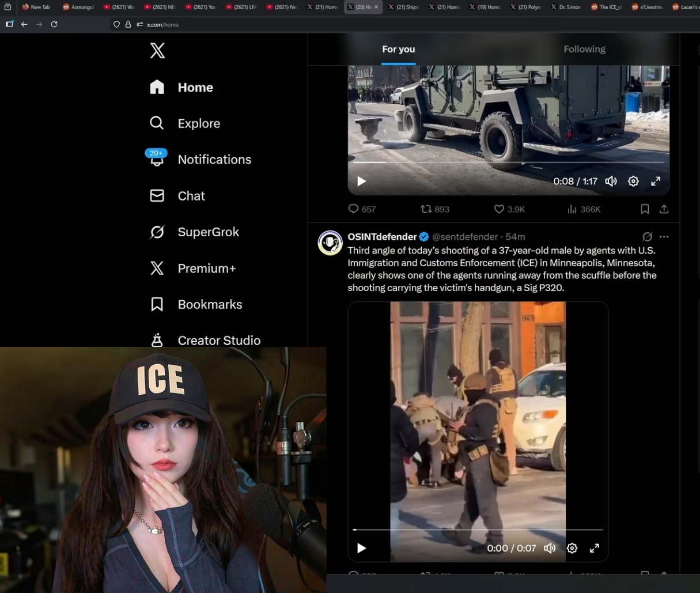700x593 pixels.
Task: Play the armored vehicle video
Action: coord(361,182)
